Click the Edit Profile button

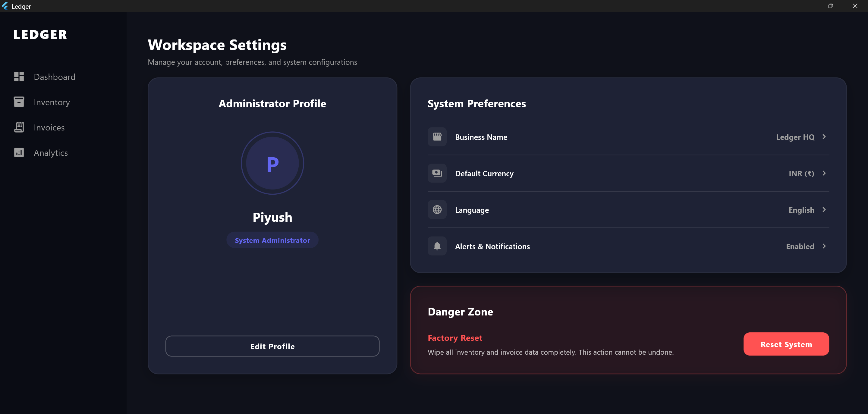(x=272, y=346)
